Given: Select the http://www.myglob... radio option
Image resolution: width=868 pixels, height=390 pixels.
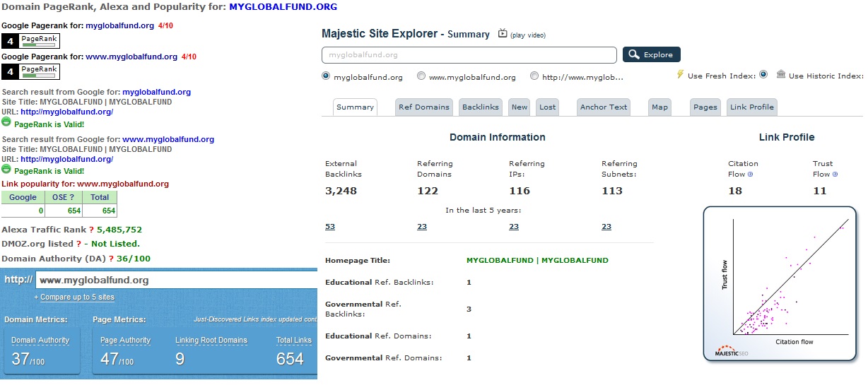Looking at the screenshot, I should [x=534, y=76].
